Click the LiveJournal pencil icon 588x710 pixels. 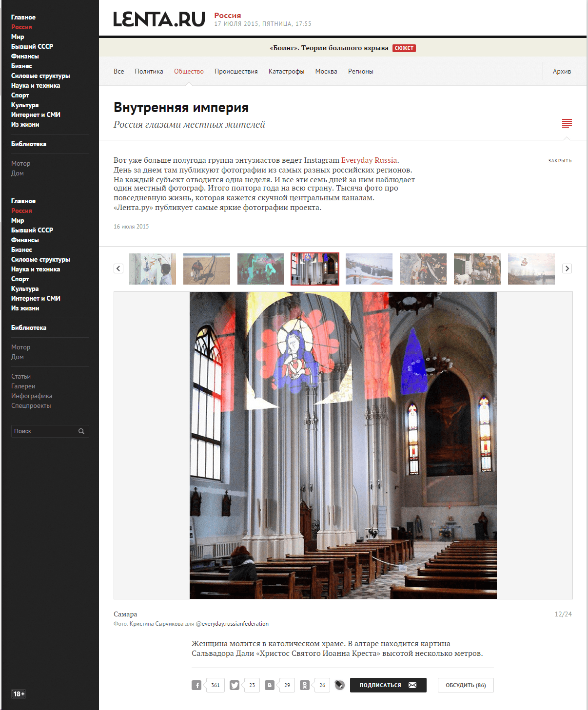coord(340,685)
